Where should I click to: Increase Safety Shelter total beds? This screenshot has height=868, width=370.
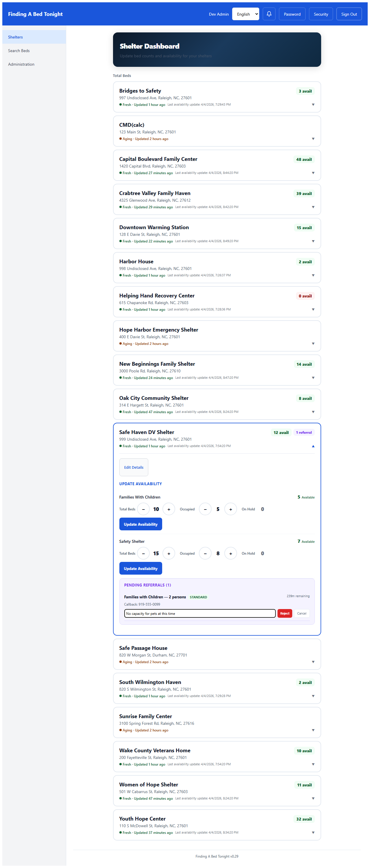click(169, 553)
